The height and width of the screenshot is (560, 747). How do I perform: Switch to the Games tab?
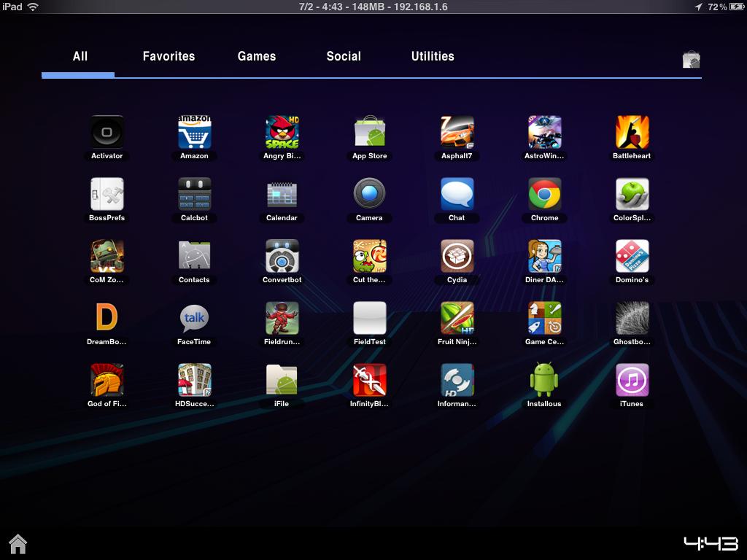(x=256, y=56)
